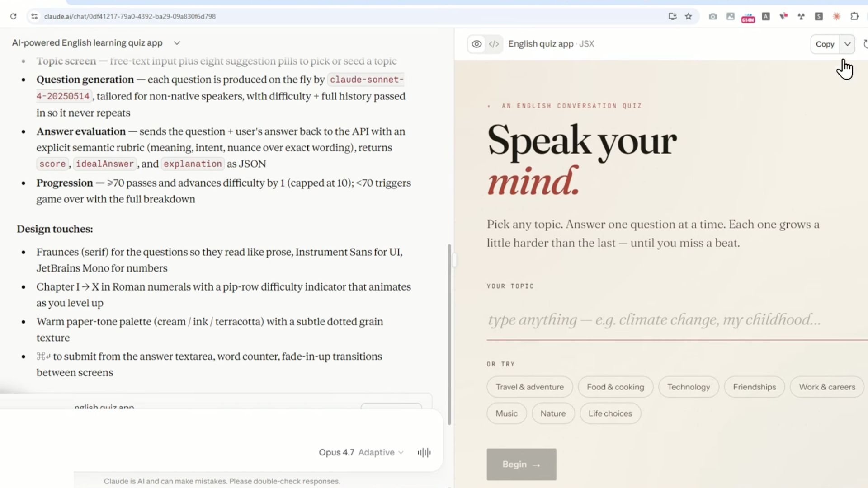Expand the chat title dropdown chevron
Screen dimensions: 868x488
[177, 43]
